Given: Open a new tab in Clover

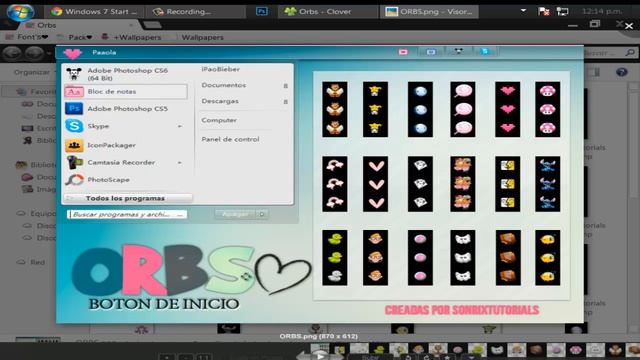Looking at the screenshot, I should pos(152,25).
